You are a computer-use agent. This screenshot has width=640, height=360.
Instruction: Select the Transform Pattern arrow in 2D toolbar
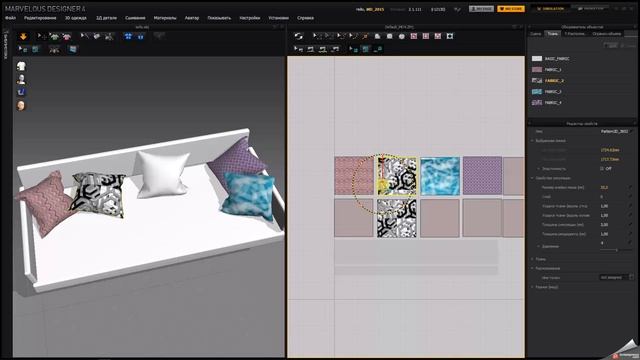click(x=317, y=36)
